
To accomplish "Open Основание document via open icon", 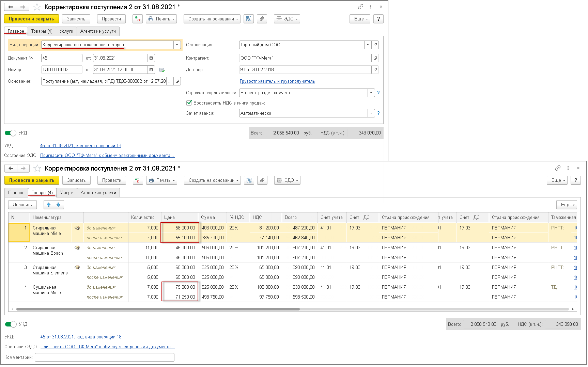I will (177, 81).
